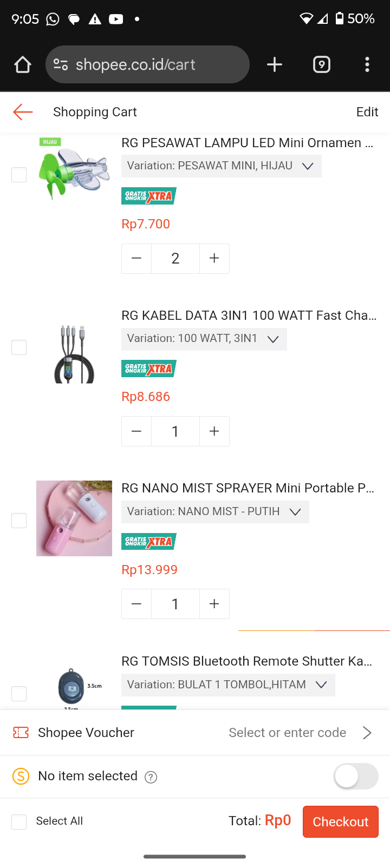Screen dimensions: 390x868
Task: Increase quantity of NANO MIST SPRAYER
Action: click(x=214, y=604)
